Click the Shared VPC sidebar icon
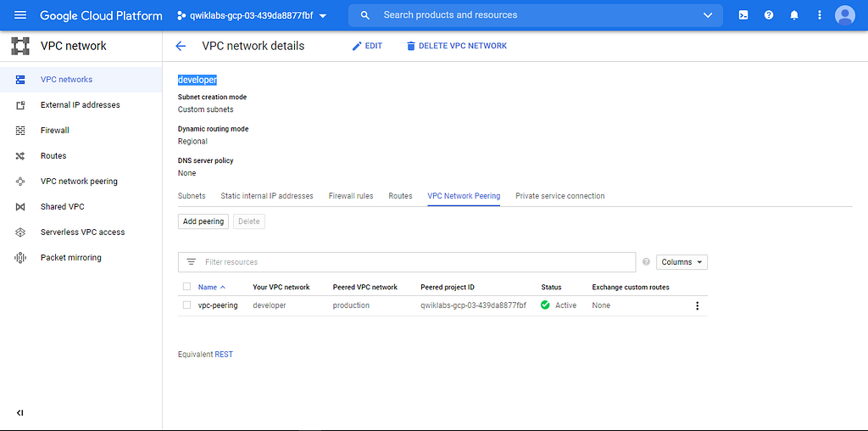This screenshot has width=868, height=431. coord(20,207)
